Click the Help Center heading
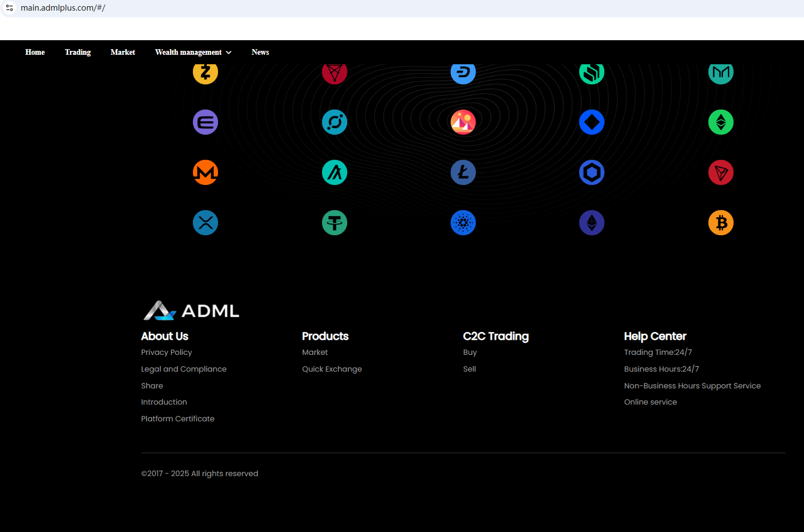The image size is (804, 532). (x=655, y=336)
